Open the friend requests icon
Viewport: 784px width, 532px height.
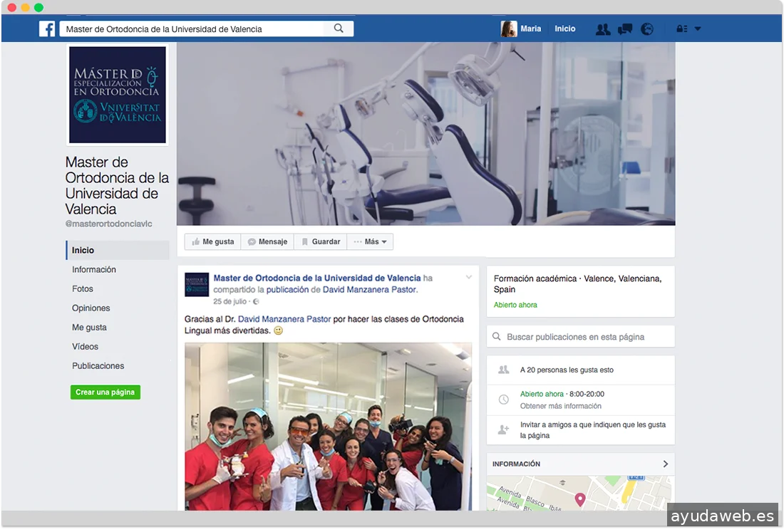(603, 29)
